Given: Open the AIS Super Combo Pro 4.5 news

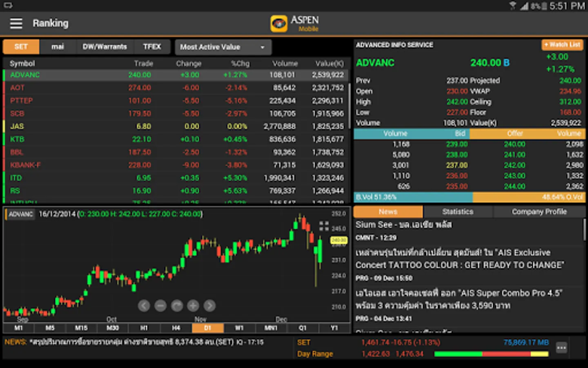Looking at the screenshot, I should tap(468, 305).
